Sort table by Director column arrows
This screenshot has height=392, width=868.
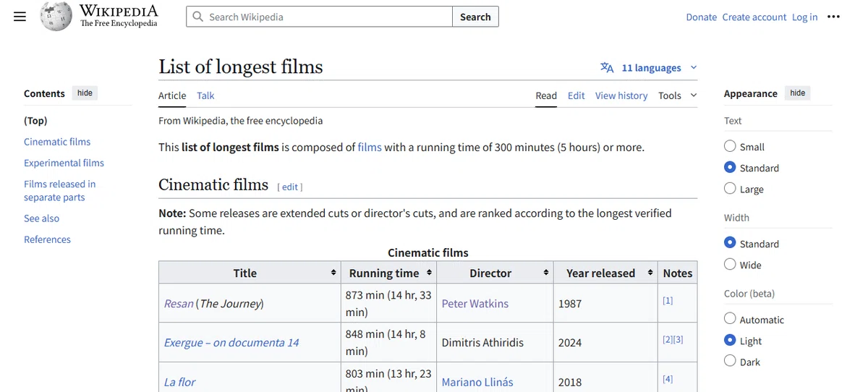pyautogui.click(x=546, y=273)
